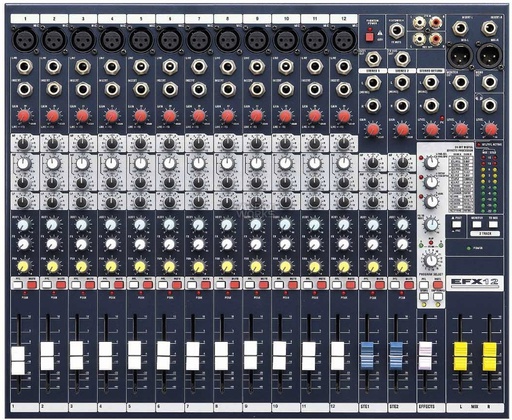Engage PFL in the Effects section
The width and height of the screenshot is (512, 420).
click(424, 285)
